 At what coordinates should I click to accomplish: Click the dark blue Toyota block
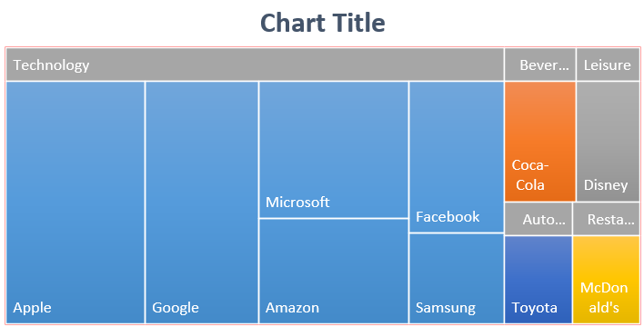click(x=538, y=280)
